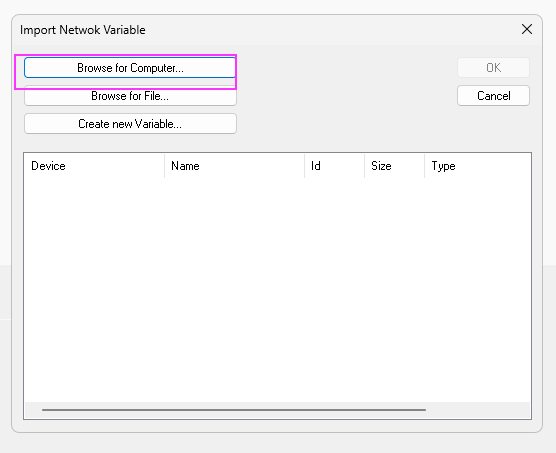Sort list by the Type column header
The width and height of the screenshot is (556, 453).
tap(478, 166)
